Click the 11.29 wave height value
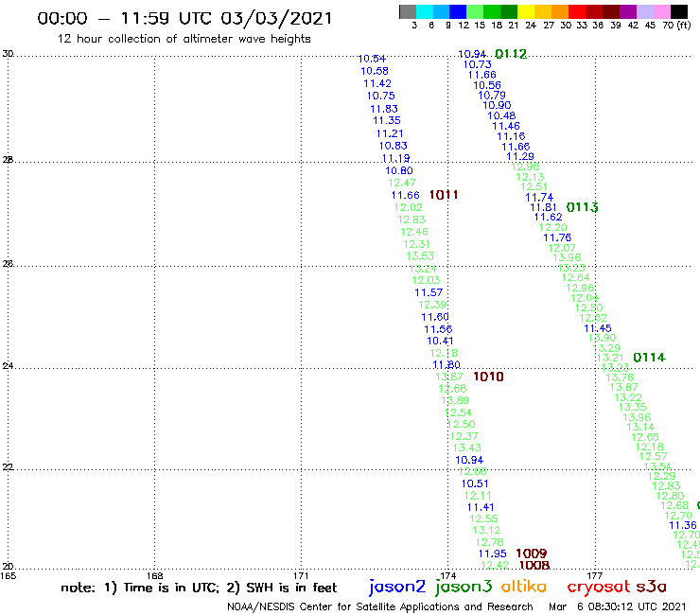The image size is (700, 615). [519, 156]
